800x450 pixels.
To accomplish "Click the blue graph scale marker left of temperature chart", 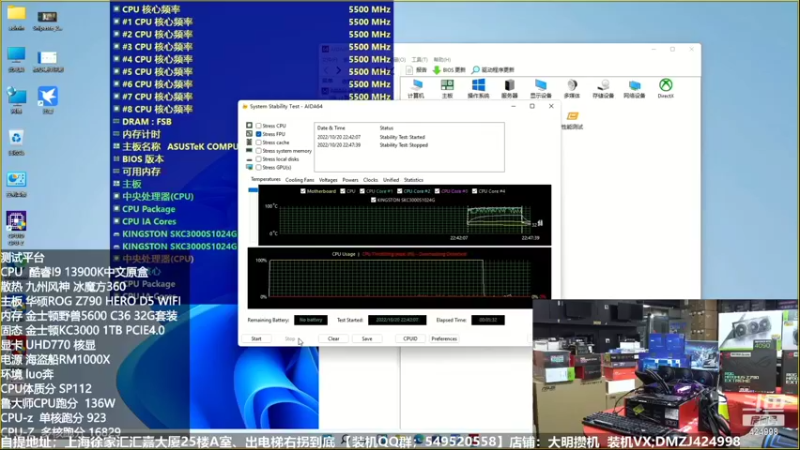I will coord(253,190).
